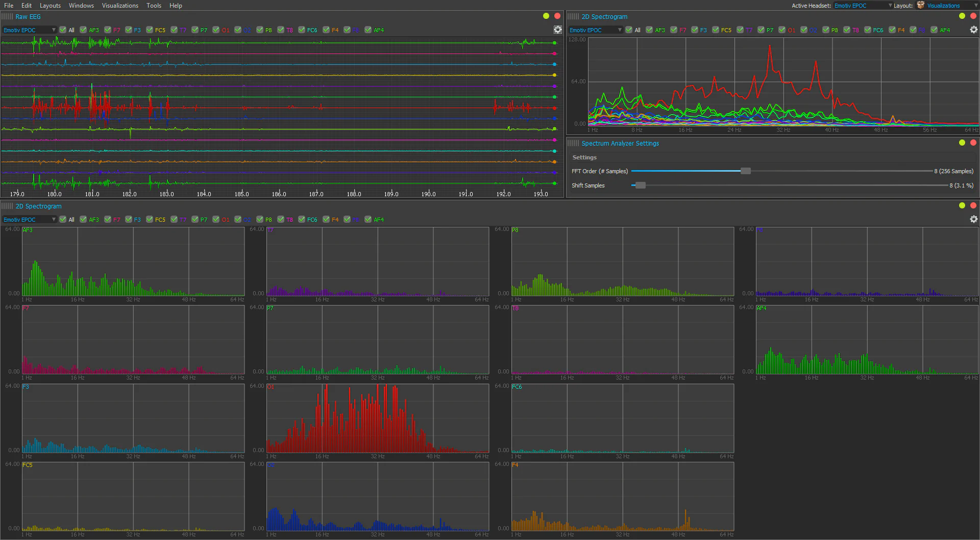Open the Help menu

pyautogui.click(x=176, y=6)
